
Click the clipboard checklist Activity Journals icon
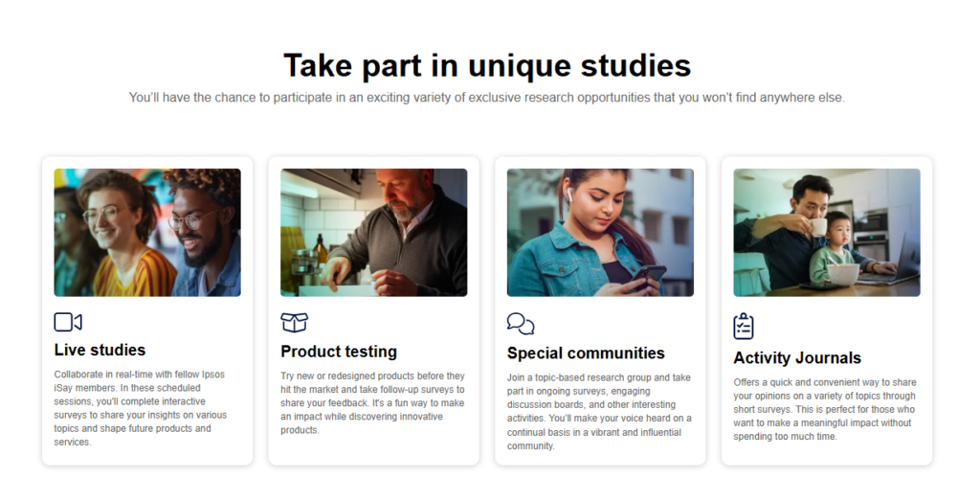tap(744, 326)
